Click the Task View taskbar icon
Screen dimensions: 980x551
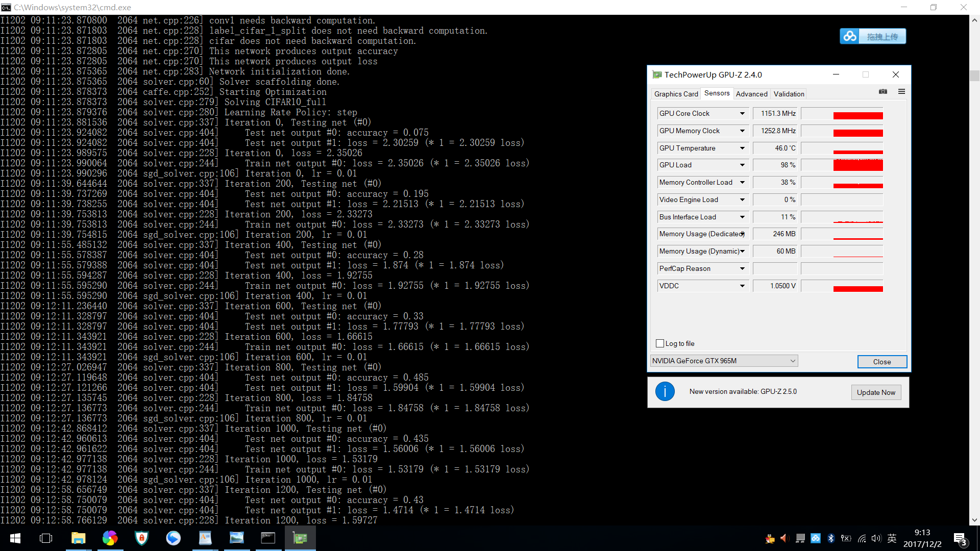[x=46, y=538]
